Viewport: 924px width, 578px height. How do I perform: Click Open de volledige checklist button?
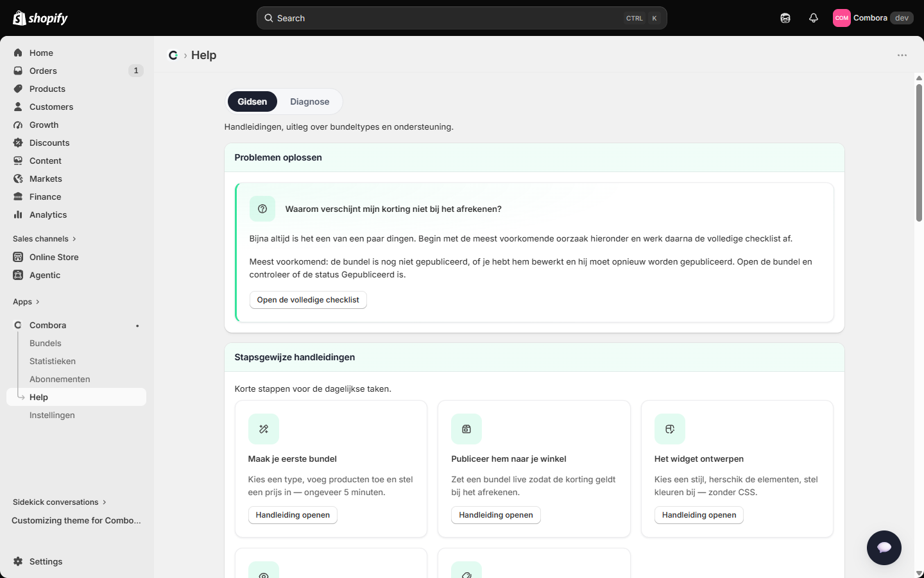308,300
